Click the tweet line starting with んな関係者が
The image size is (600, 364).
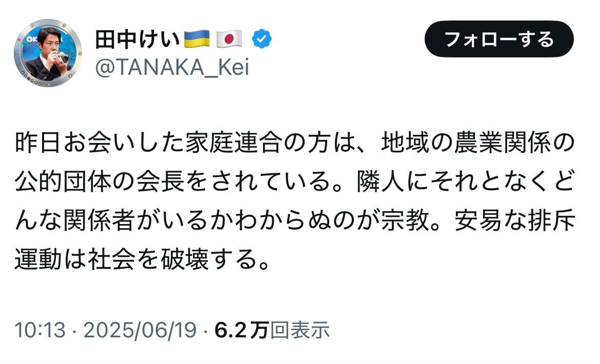click(295, 220)
